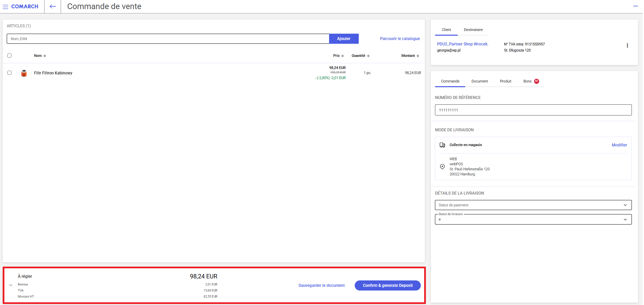This screenshot has width=644, height=305.
Task: Collapse the À régler summary details
Action: (x=11, y=285)
